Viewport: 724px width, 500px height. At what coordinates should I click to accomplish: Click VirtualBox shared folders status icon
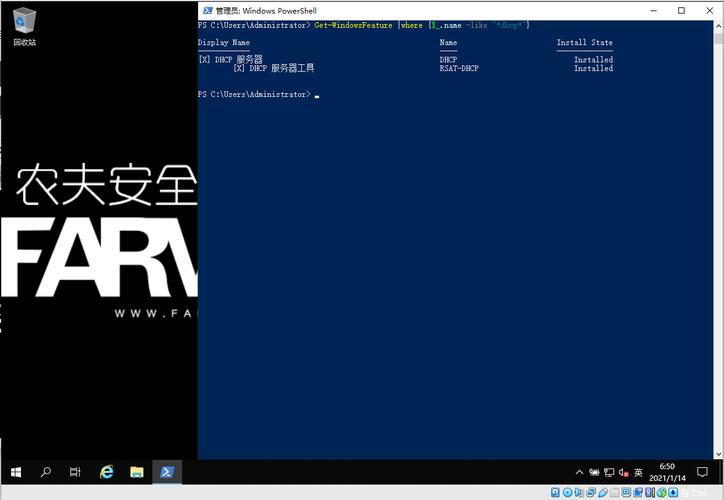pyautogui.click(x=615, y=492)
